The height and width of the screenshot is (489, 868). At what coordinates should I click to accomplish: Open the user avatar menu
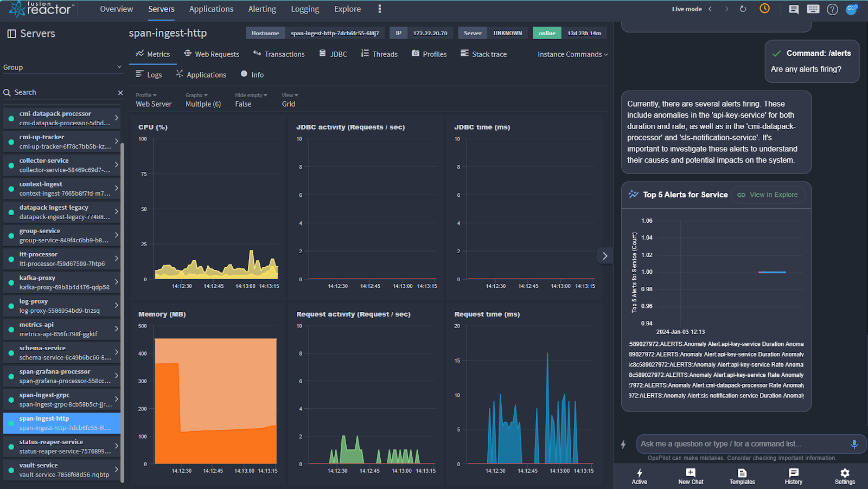pyautogui.click(x=852, y=9)
